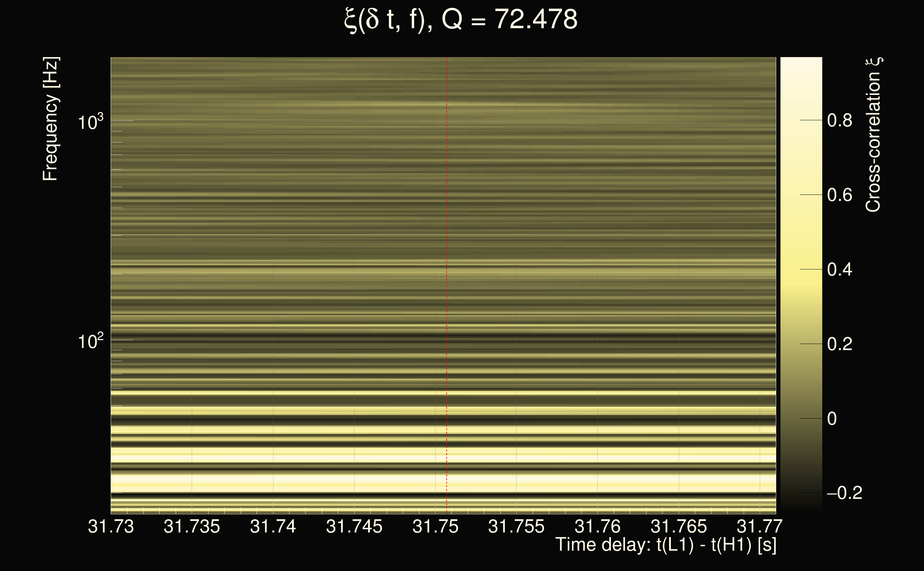Select the Cross-correlation ξ colorbar label
The image size is (924, 571).
[x=873, y=135]
